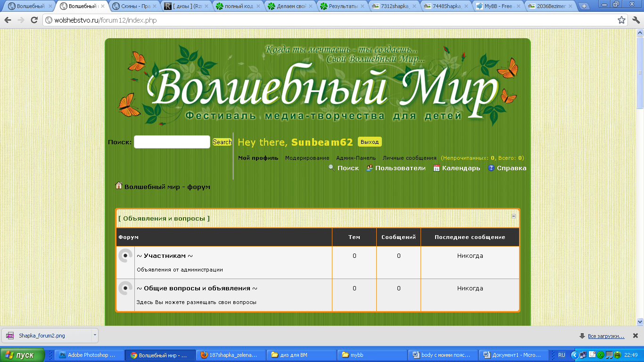Click '[ Объявления и вопросы ]' category title
Image resolution: width=644 pixels, height=362 pixels.
tap(164, 219)
